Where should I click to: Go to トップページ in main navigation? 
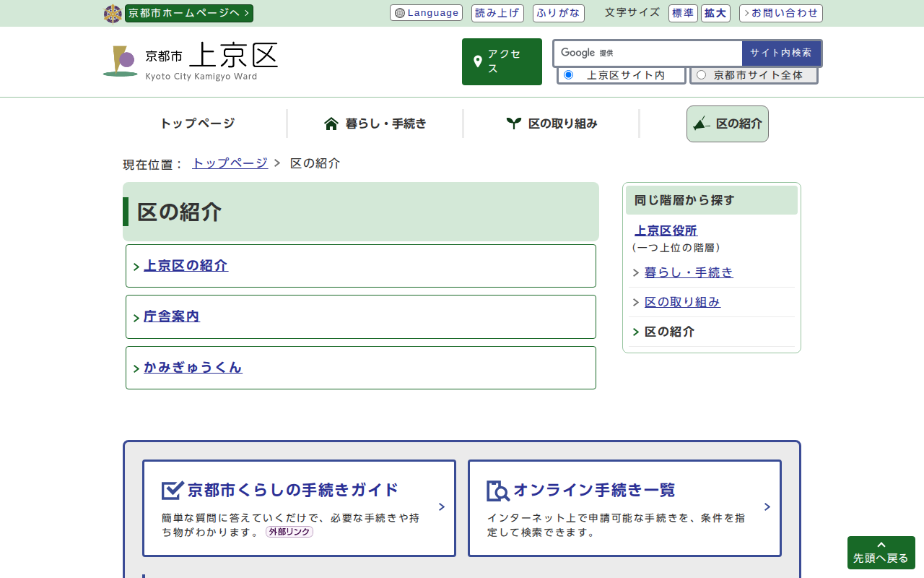[198, 124]
